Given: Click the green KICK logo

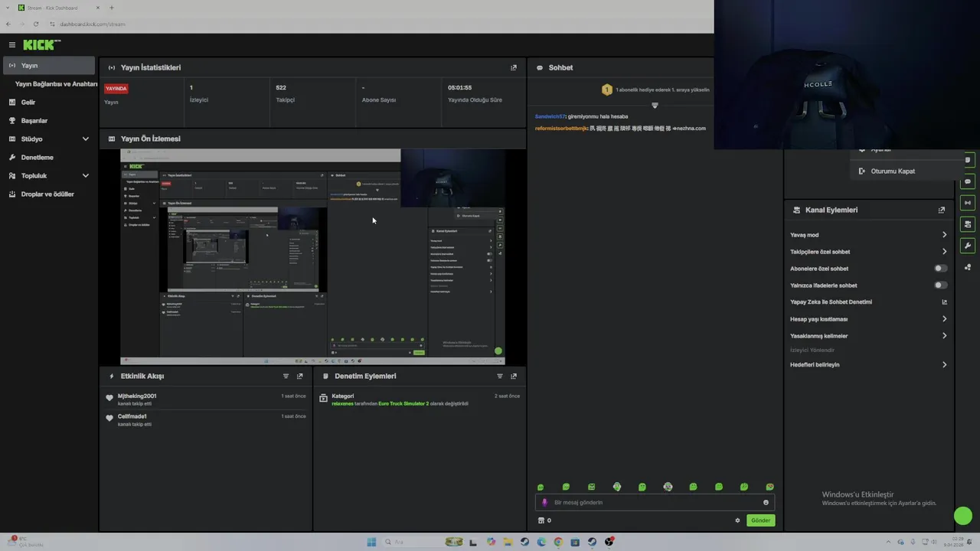Looking at the screenshot, I should (41, 45).
